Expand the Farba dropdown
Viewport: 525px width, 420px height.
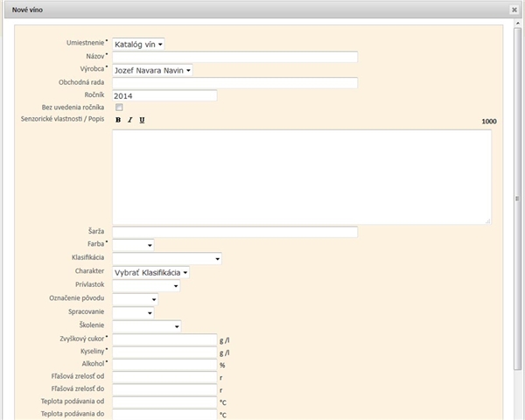[x=133, y=245]
